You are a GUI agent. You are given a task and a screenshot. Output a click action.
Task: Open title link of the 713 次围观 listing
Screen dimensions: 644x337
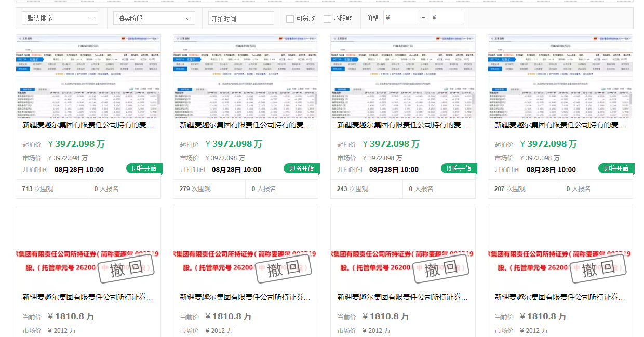click(88, 125)
